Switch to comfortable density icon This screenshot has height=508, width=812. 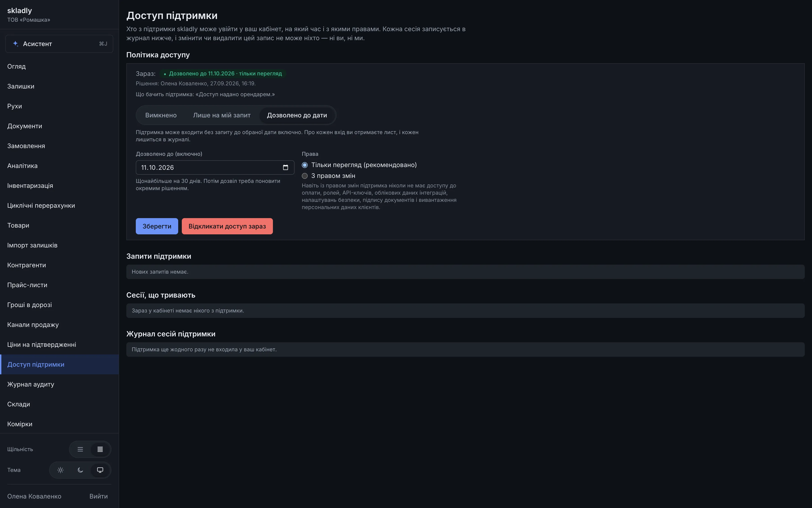80,449
